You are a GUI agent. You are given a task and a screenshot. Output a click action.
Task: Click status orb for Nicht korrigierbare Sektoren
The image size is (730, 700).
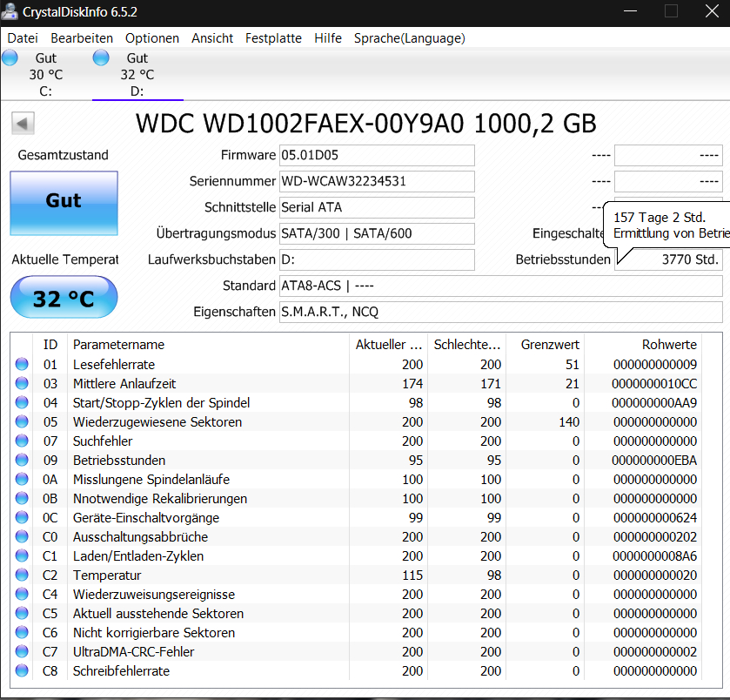coord(22,632)
